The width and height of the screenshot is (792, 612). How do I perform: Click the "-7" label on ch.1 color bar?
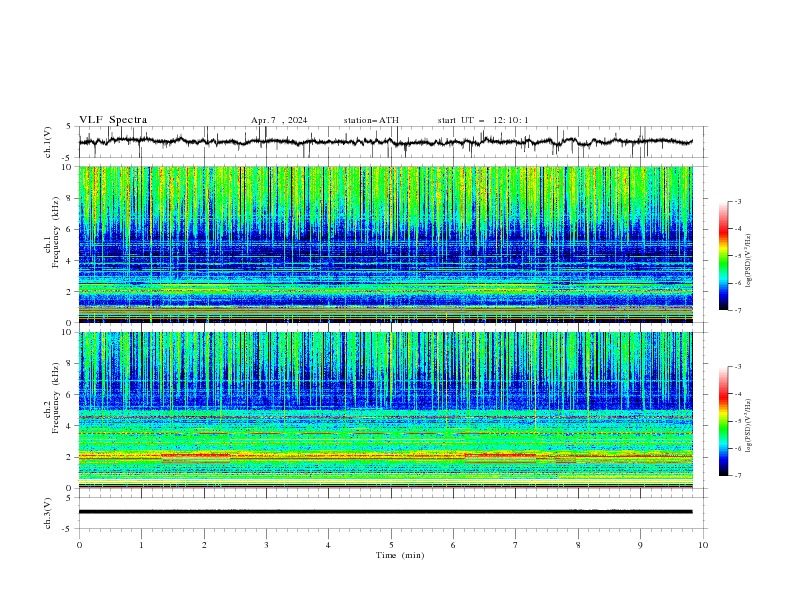tap(738, 311)
